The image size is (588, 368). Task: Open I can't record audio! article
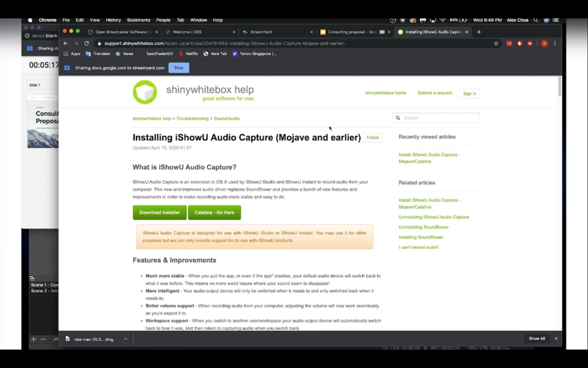tap(418, 247)
